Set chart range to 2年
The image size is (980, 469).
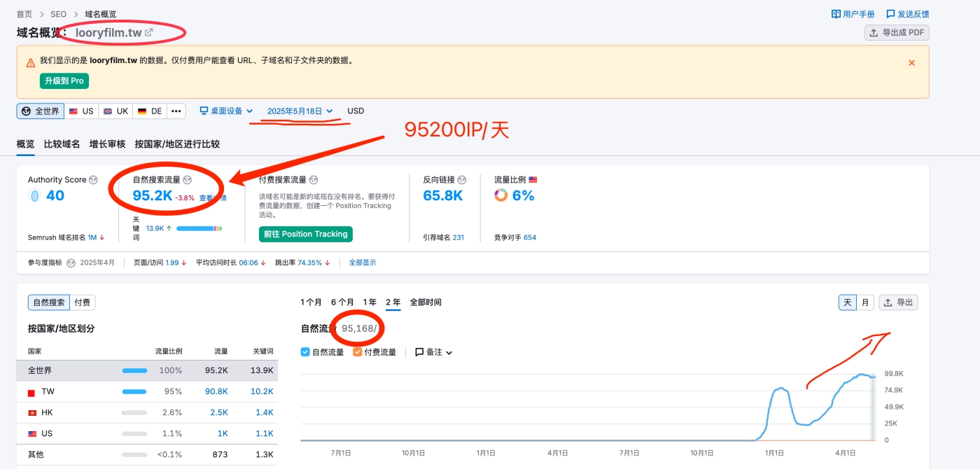coord(393,302)
